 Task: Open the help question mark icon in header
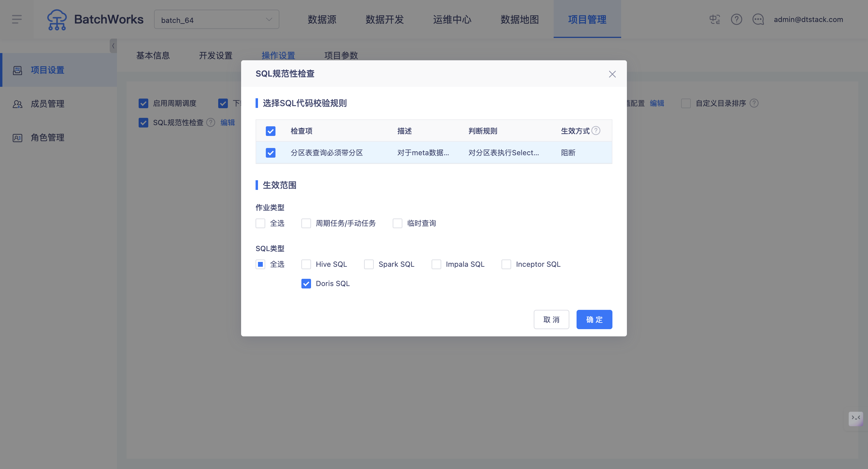pos(736,19)
